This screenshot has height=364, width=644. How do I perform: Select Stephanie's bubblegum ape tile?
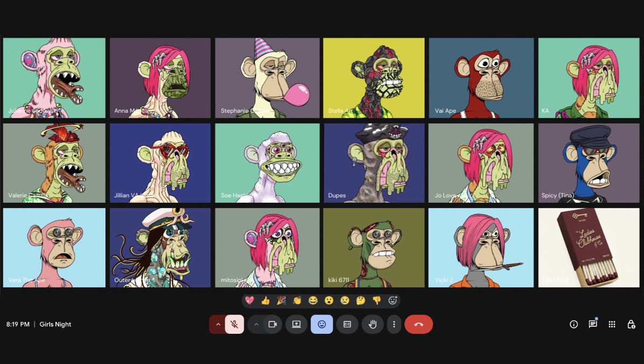coord(267,78)
